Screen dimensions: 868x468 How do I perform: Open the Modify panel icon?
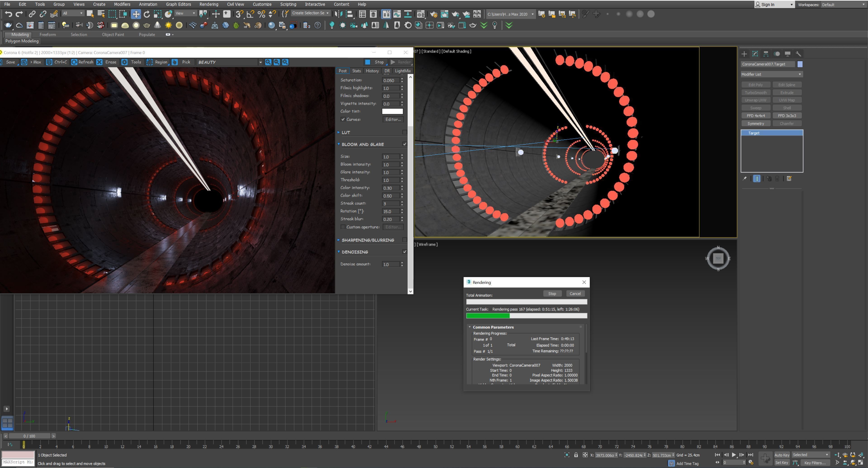755,54
